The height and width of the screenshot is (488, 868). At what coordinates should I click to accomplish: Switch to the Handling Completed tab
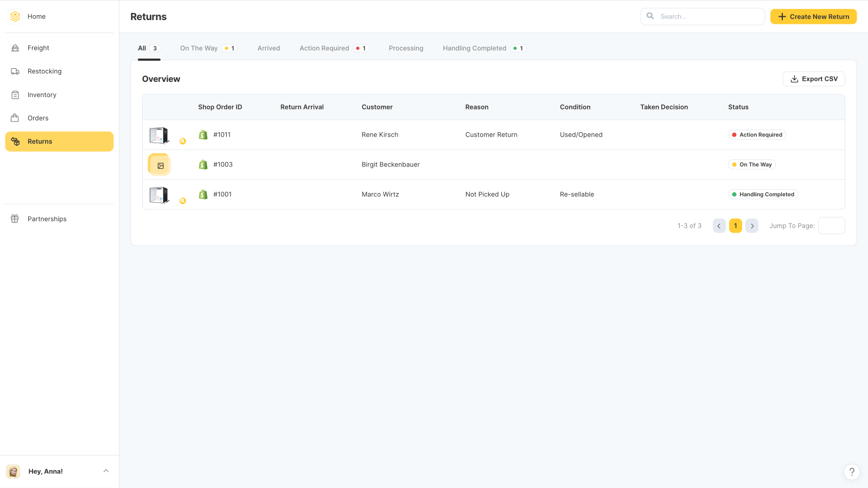coord(474,48)
